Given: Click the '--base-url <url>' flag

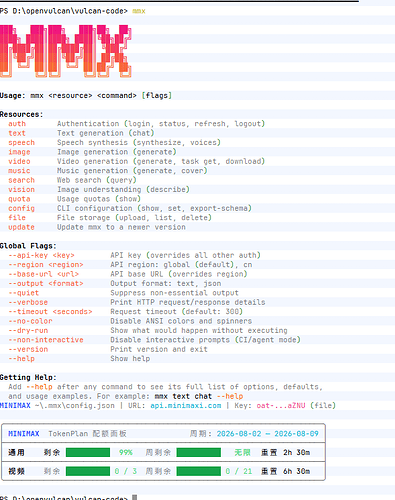Looking at the screenshot, I should coord(44,274).
